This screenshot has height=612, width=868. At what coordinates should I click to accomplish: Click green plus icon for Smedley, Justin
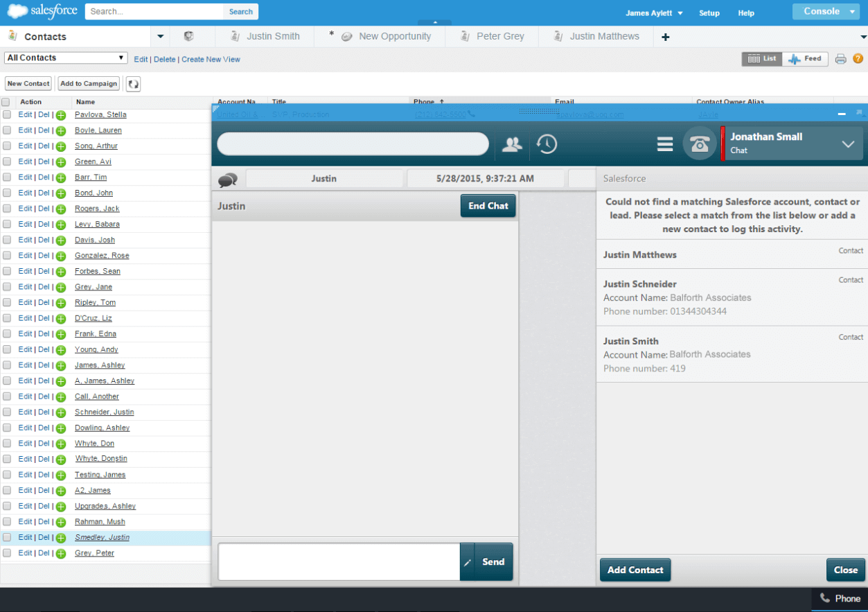pos(61,538)
